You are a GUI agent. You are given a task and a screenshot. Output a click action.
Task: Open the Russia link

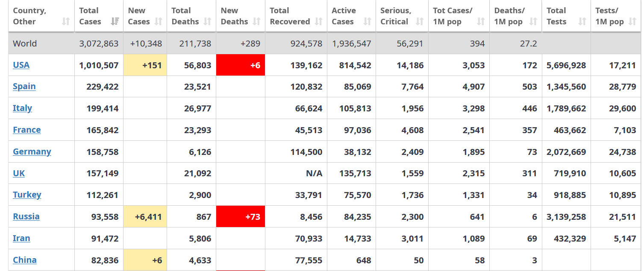[26, 216]
